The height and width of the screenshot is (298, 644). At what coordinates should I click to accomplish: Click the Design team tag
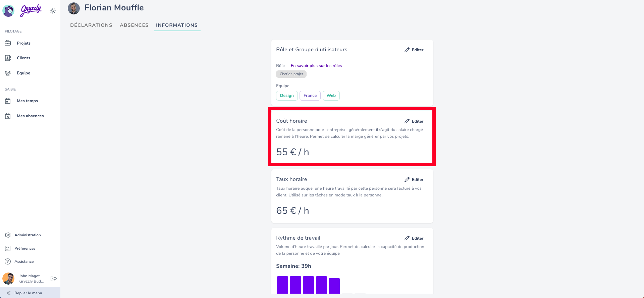point(286,96)
